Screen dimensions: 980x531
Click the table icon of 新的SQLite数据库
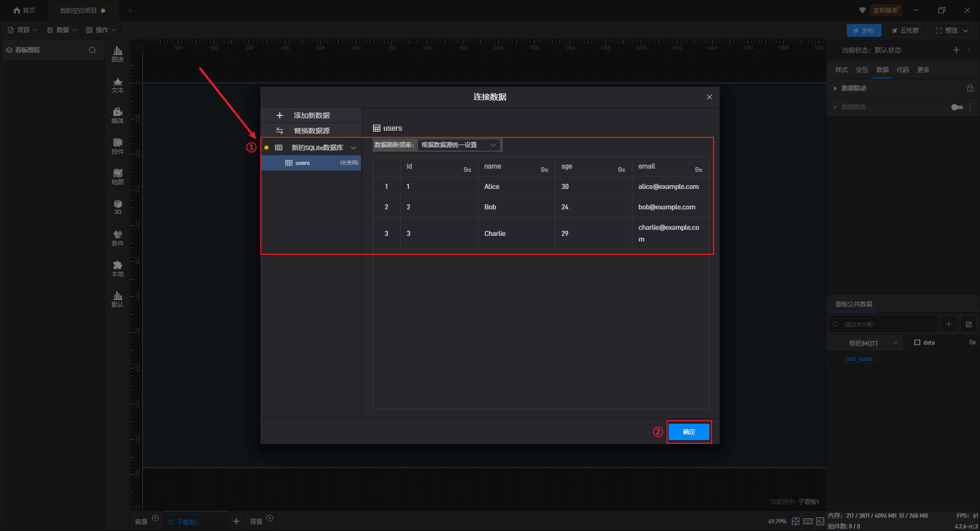(x=279, y=148)
